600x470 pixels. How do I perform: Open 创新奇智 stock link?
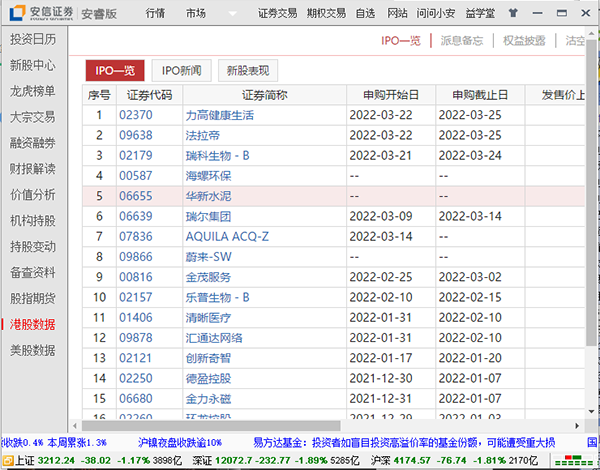click(209, 358)
